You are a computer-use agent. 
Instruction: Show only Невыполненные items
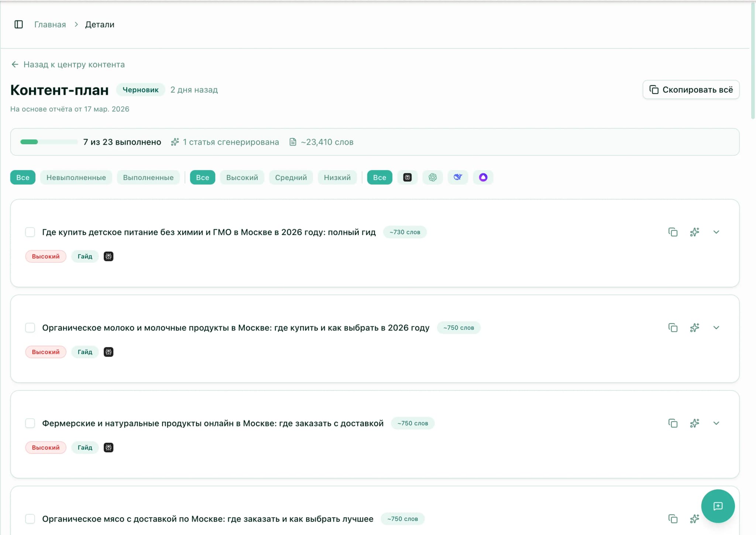tap(76, 177)
